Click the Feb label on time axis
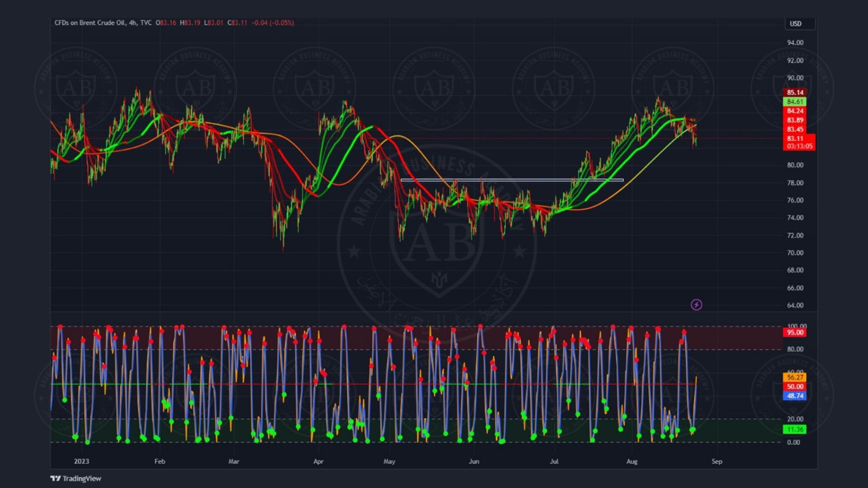Image resolution: width=868 pixels, height=488 pixels. [160, 461]
